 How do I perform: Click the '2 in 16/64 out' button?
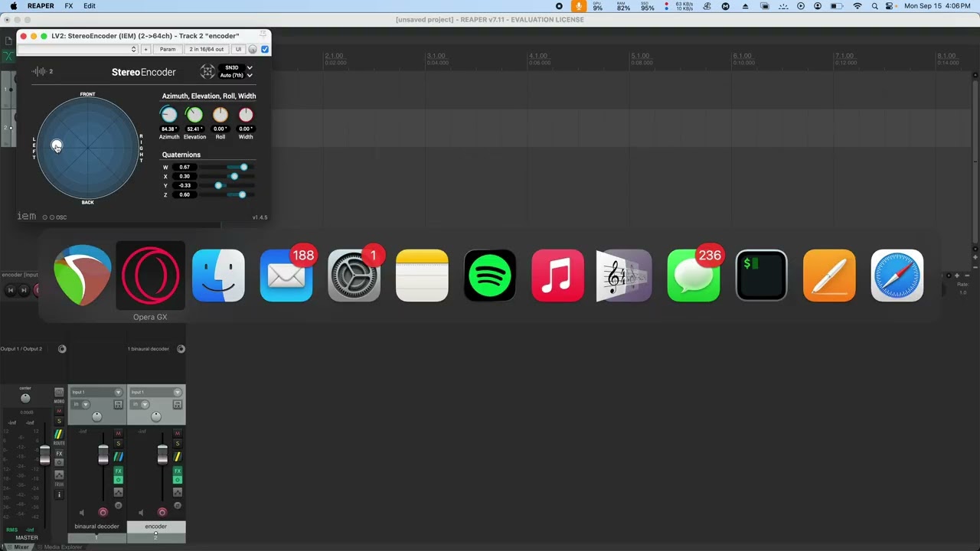[207, 49]
